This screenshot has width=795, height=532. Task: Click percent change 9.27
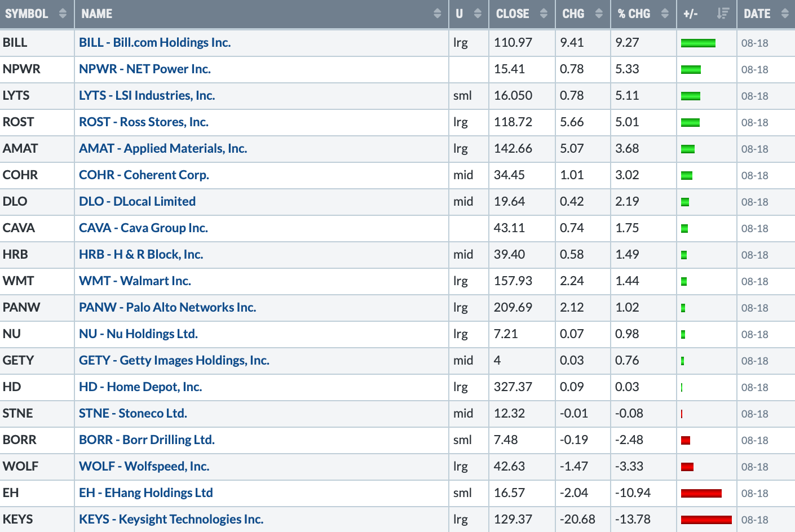click(x=627, y=42)
